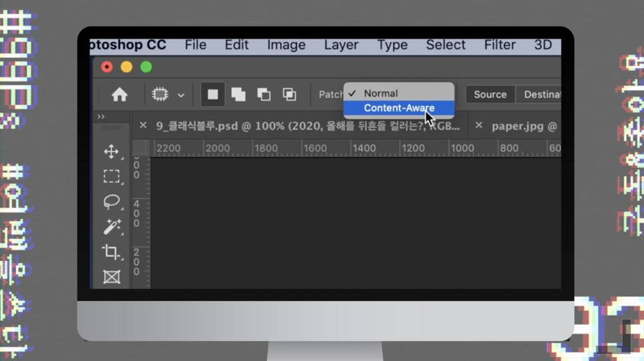Image resolution: width=644 pixels, height=361 pixels.
Task: Close the 9_클래식블루.psd tab
Action: coord(143,125)
